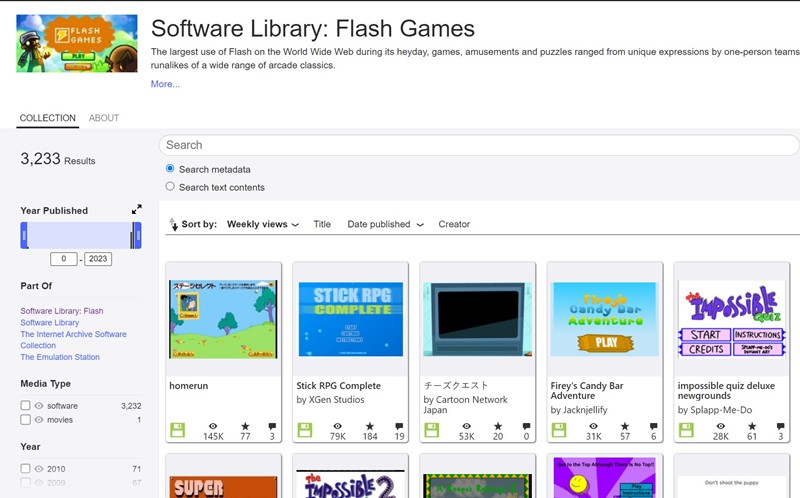This screenshot has width=800, height=498.
Task: Click the floppy icon on impossible quiz deluxe card
Action: pyautogui.click(x=686, y=430)
